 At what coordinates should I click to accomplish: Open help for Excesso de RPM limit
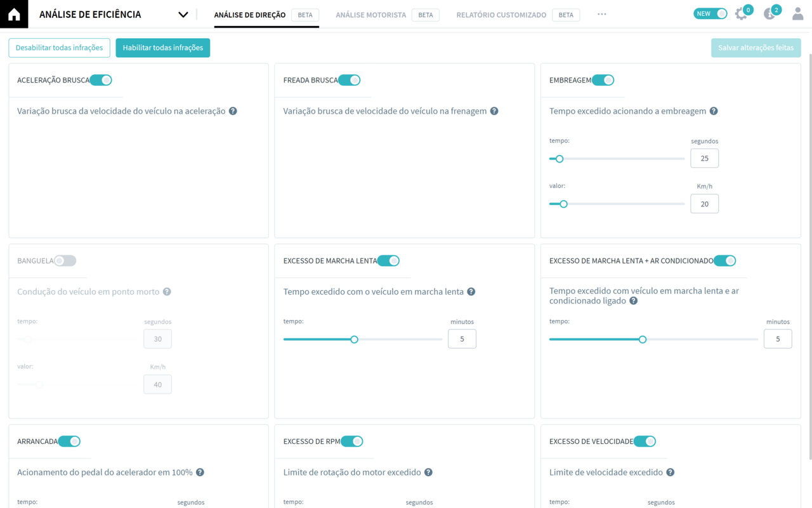(428, 472)
